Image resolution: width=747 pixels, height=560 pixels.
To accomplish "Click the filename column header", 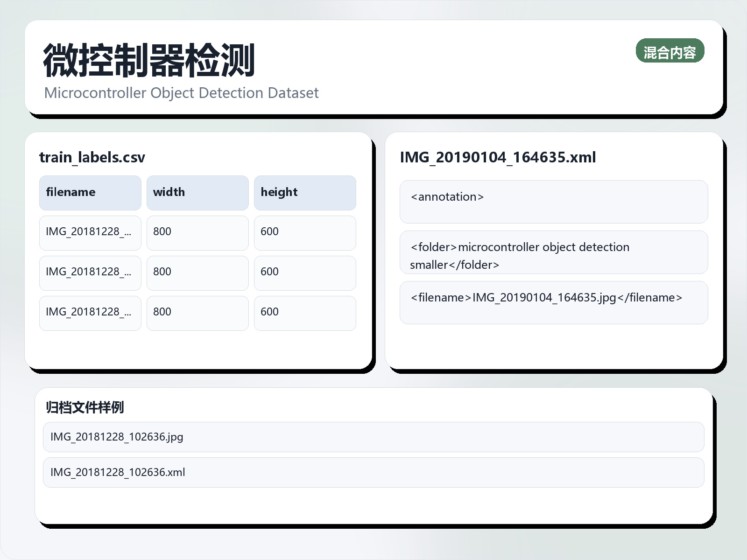I will pyautogui.click(x=90, y=193).
